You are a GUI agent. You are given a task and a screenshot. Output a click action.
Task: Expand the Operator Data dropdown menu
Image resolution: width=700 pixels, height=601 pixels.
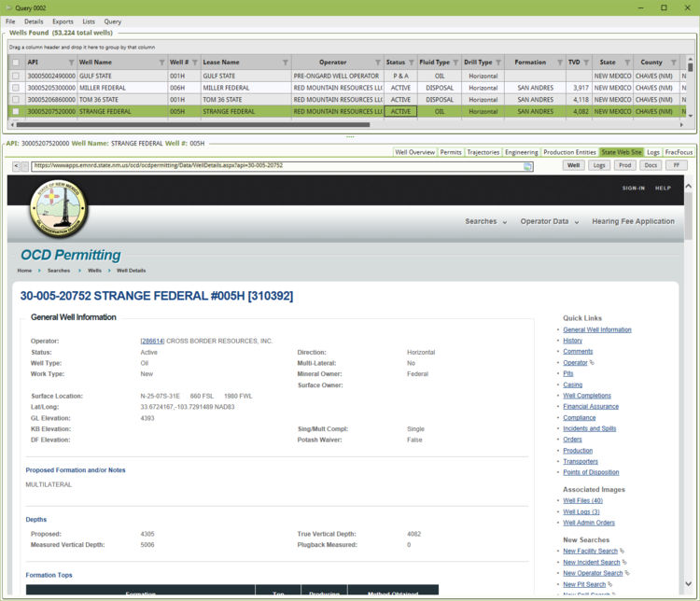[549, 221]
